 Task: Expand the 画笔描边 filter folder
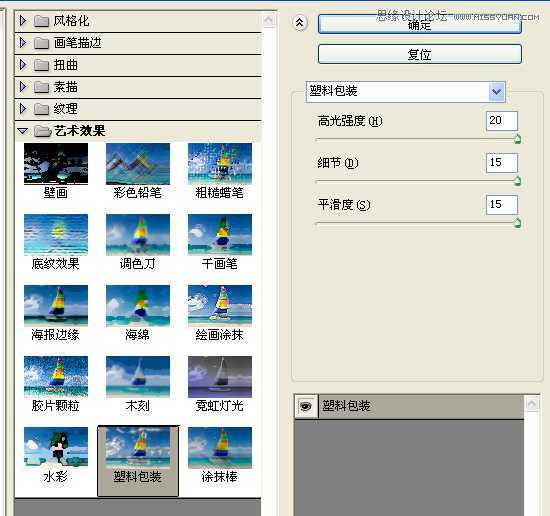pyautogui.click(x=23, y=43)
